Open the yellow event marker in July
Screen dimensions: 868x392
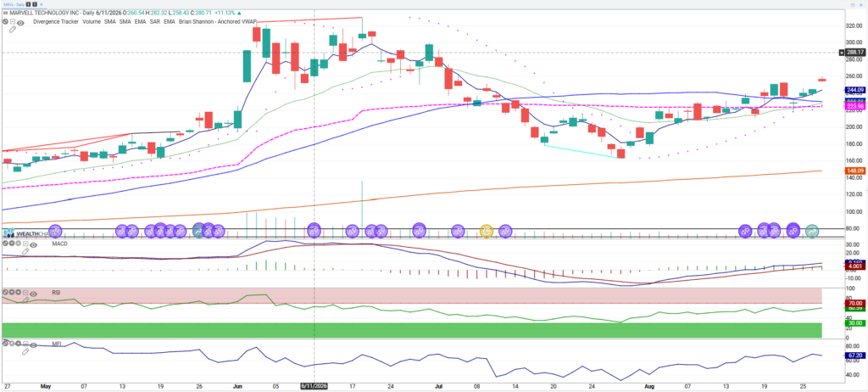coord(486,230)
